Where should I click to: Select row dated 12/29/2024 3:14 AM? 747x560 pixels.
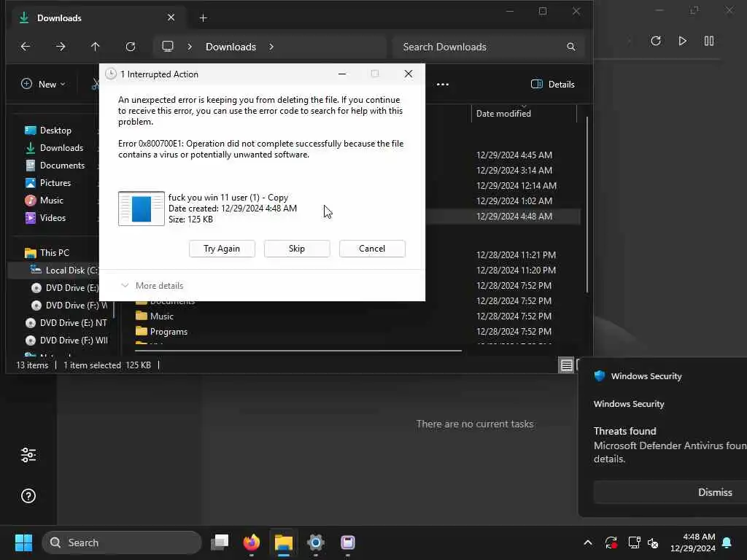[x=514, y=171]
